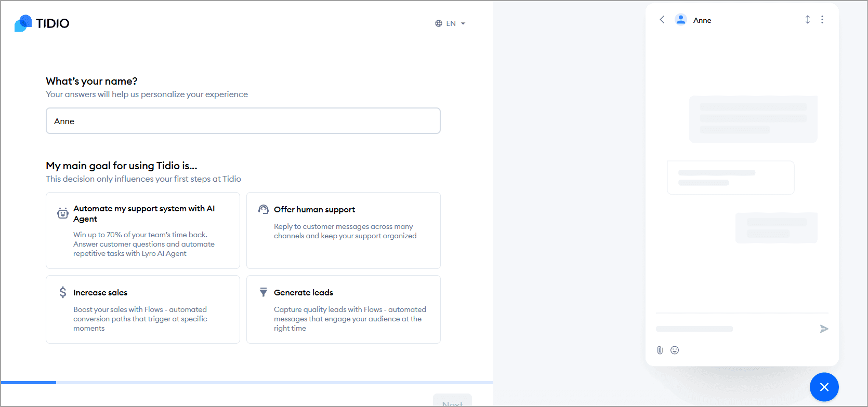Click the dollar sign icon
Viewport: 868px width, 407px height.
click(x=63, y=292)
